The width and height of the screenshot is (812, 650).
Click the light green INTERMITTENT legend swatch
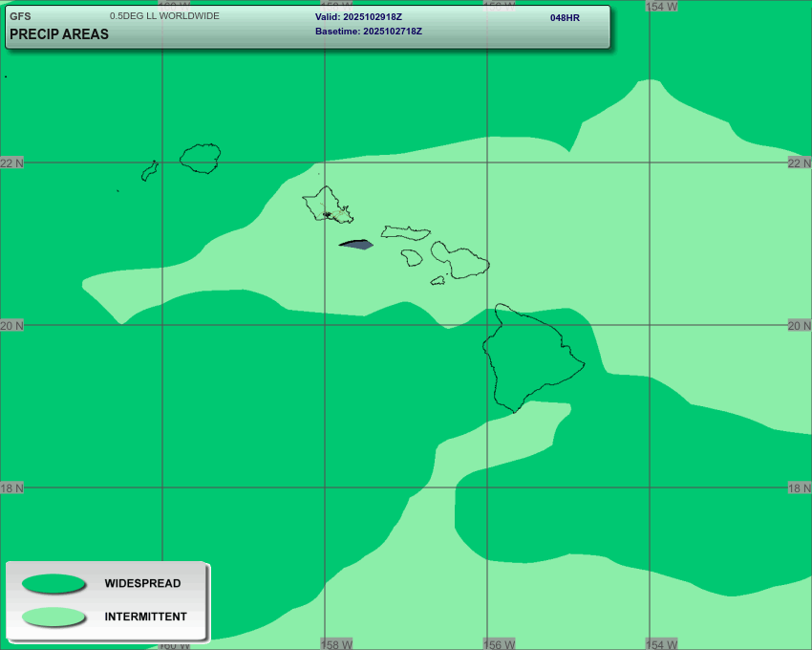click(53, 617)
